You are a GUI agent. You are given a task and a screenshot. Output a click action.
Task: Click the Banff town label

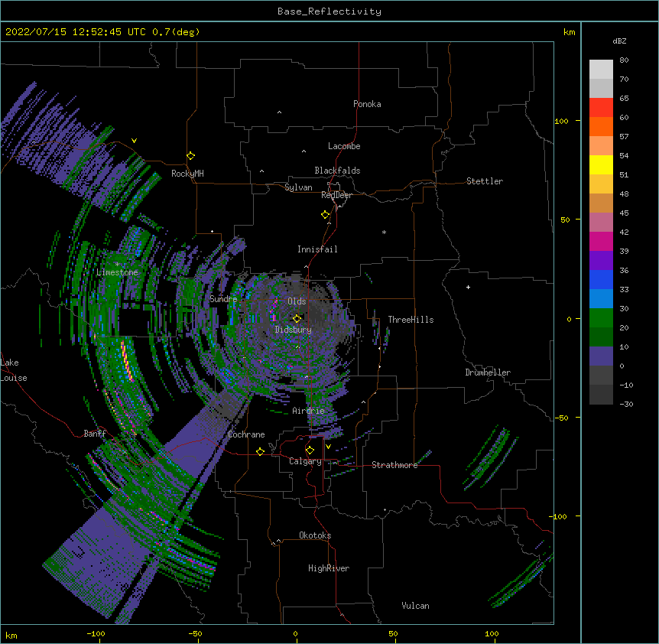pyautogui.click(x=95, y=434)
